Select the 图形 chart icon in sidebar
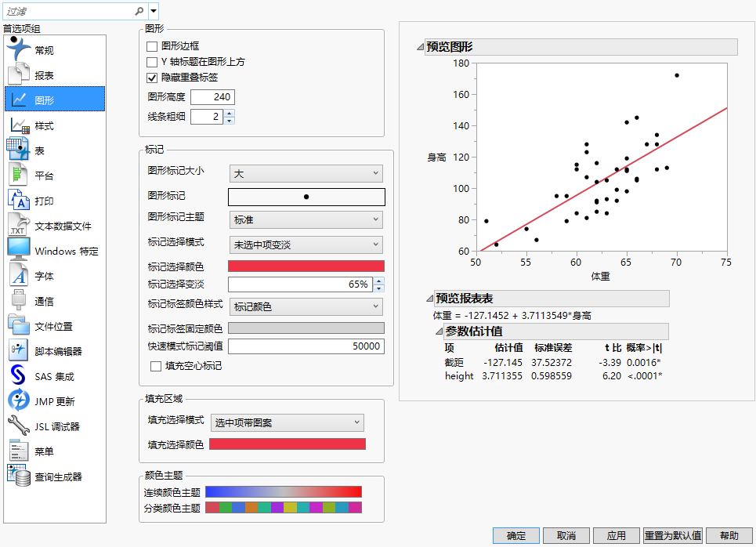 tap(18, 100)
